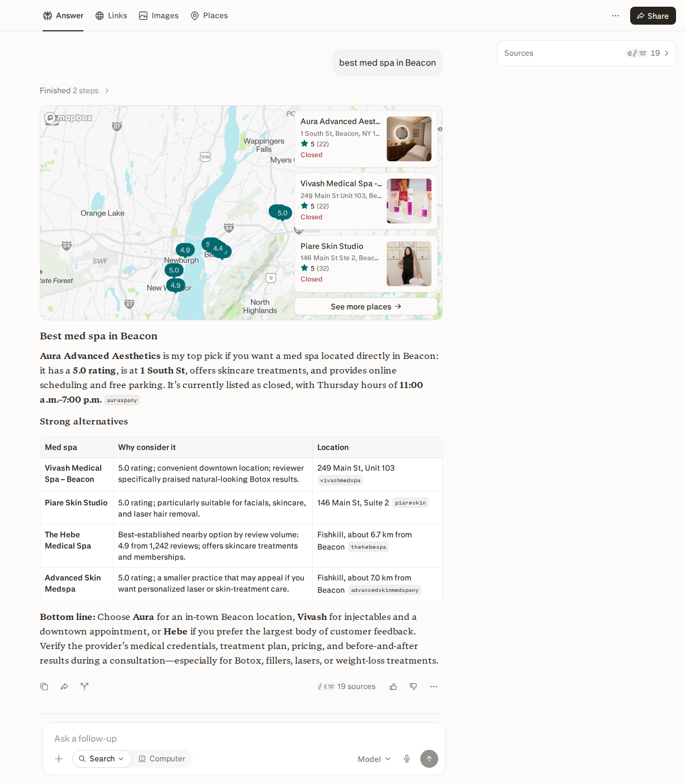This screenshot has width=685, height=784.
Task: Expand the Finished 2 steps section
Action: pos(74,91)
